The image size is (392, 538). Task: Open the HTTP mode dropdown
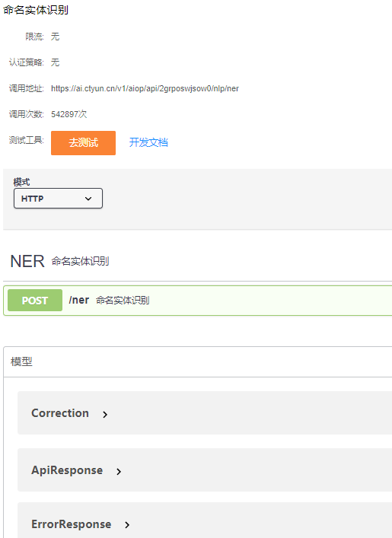[x=58, y=199]
